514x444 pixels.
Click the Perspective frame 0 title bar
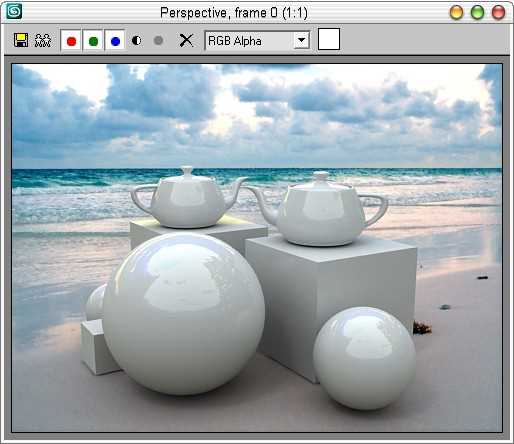coord(233,13)
